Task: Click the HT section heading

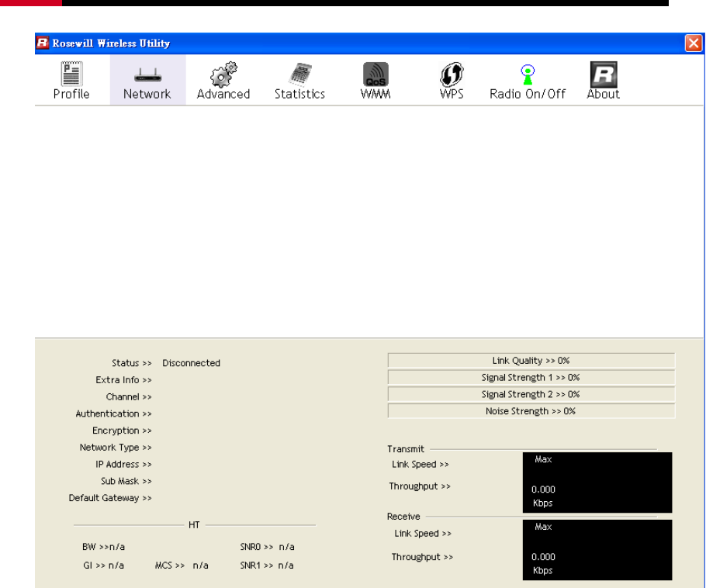Action: (x=194, y=525)
